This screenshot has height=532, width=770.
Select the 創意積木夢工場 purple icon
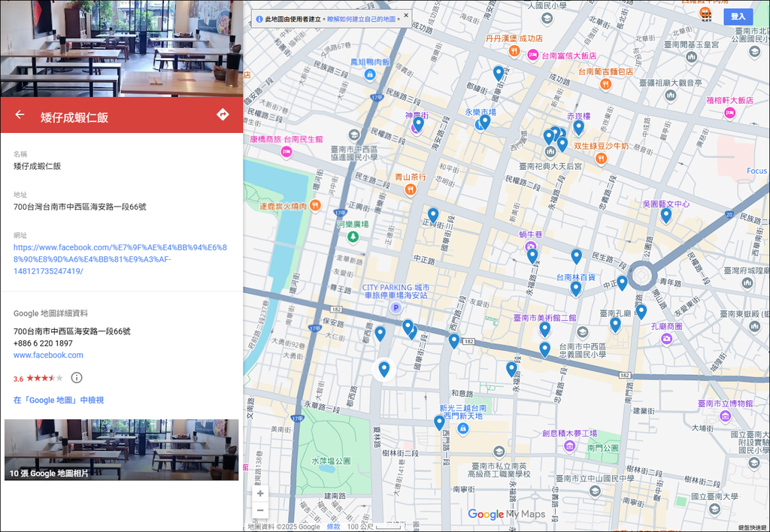coord(570,446)
